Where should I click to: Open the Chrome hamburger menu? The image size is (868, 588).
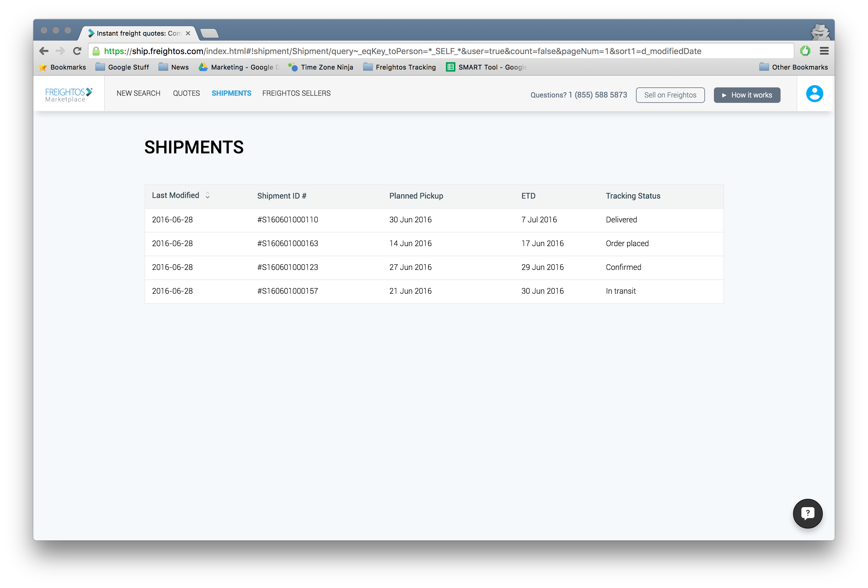824,51
